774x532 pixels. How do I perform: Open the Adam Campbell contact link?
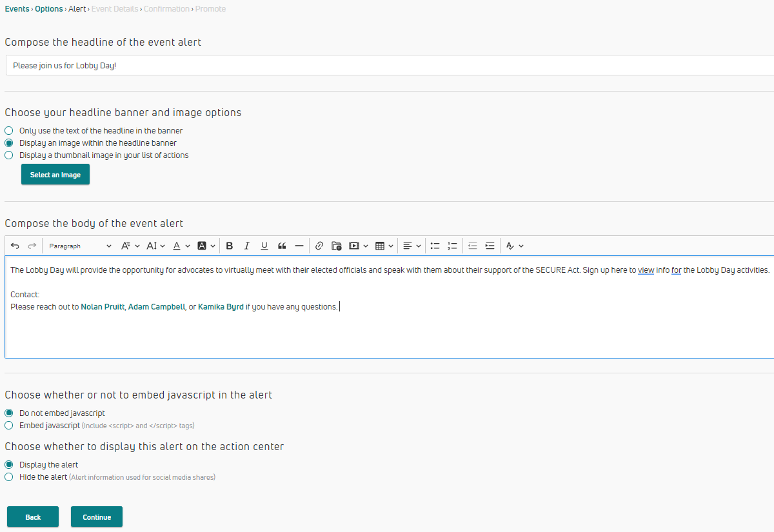coord(156,307)
